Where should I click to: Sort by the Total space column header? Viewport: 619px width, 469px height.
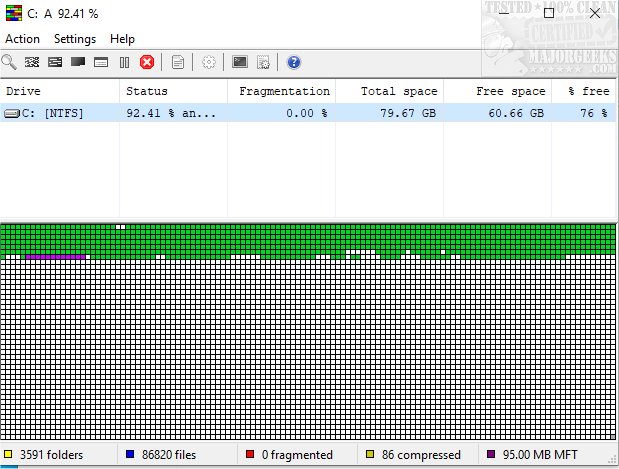pyautogui.click(x=389, y=91)
